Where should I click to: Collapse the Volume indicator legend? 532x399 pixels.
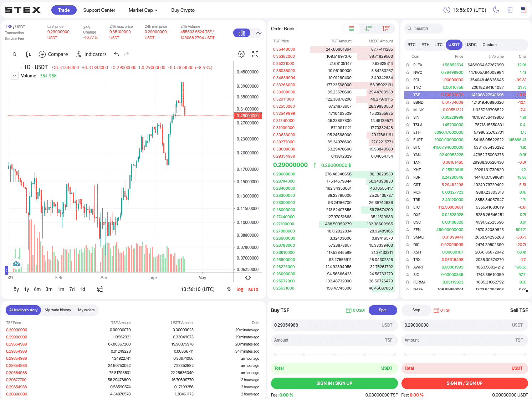point(15,76)
